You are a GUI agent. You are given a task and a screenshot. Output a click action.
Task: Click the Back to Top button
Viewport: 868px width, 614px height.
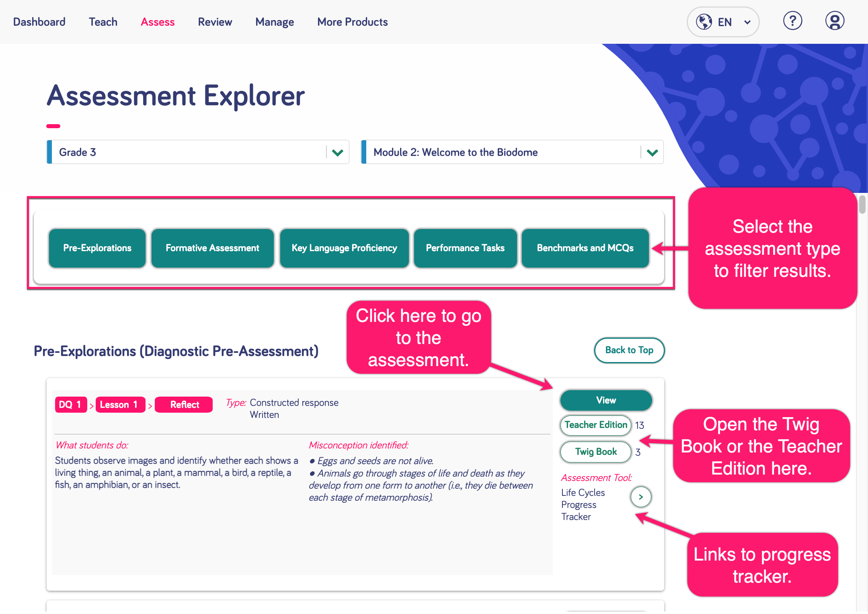(629, 350)
